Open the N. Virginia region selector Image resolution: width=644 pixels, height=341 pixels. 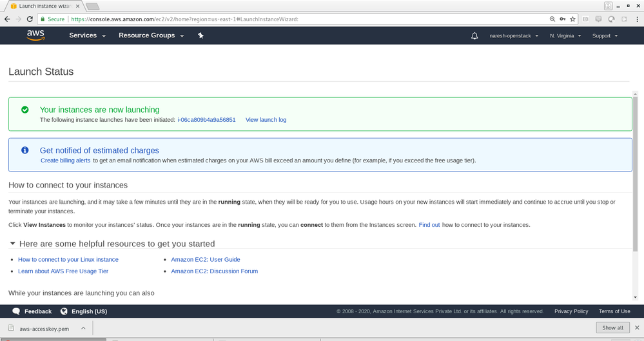[565, 36]
